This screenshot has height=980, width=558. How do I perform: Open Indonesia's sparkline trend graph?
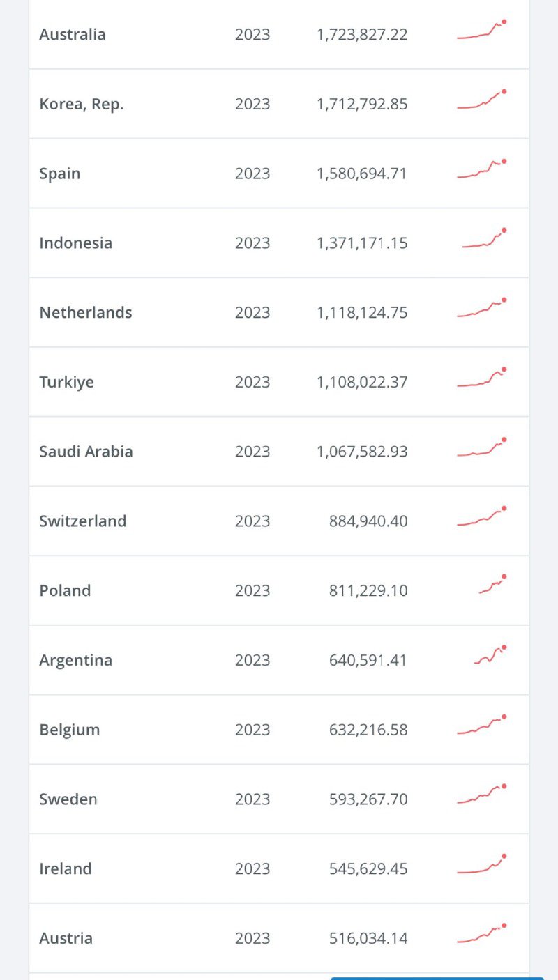[x=484, y=239]
